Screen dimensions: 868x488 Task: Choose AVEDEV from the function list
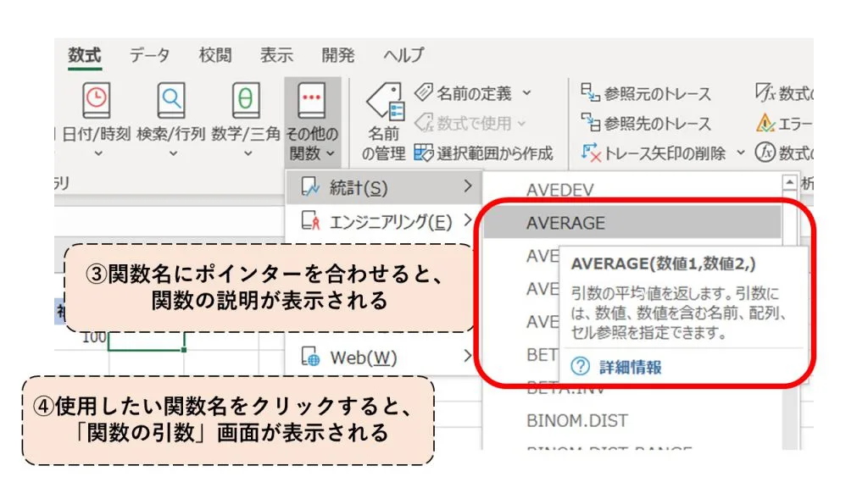[x=559, y=190]
